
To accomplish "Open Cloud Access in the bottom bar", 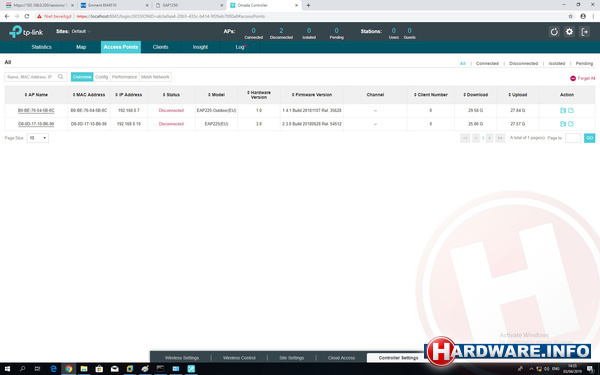I will (341, 358).
